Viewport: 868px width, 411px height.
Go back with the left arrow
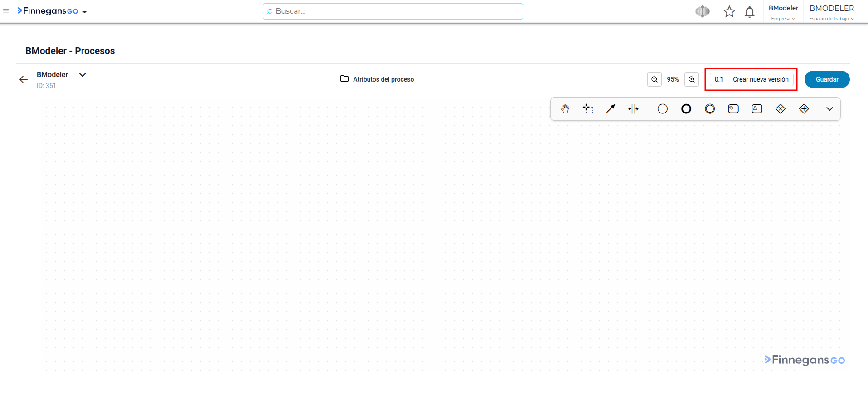[x=24, y=80]
